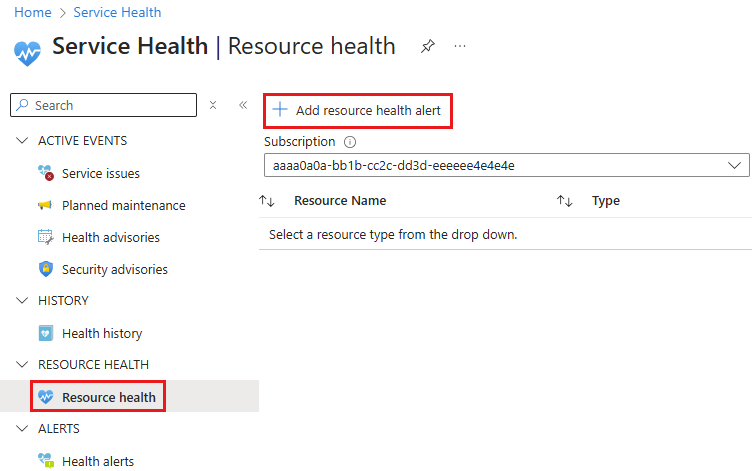
Task: Sort by Type column arrows
Action: [x=564, y=201]
